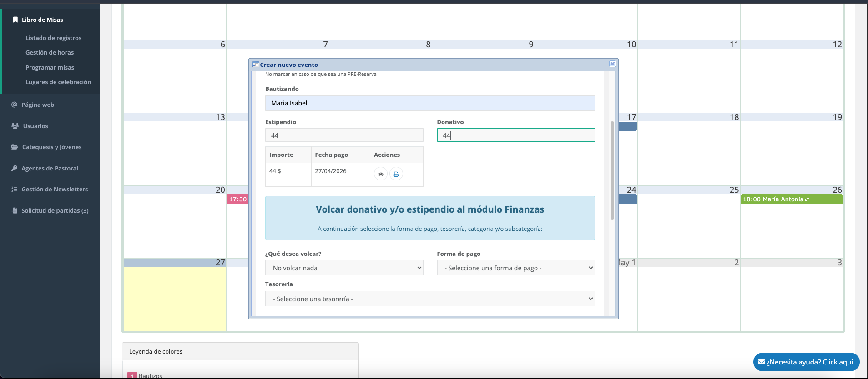This screenshot has height=379, width=868.
Task: Click the Solicitud de partidas document icon
Action: [x=15, y=210]
